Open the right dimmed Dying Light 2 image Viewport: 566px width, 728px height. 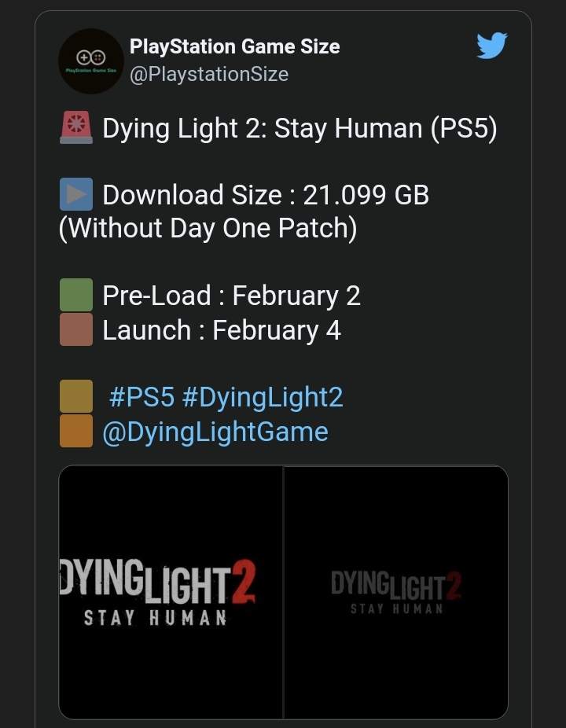pos(396,593)
